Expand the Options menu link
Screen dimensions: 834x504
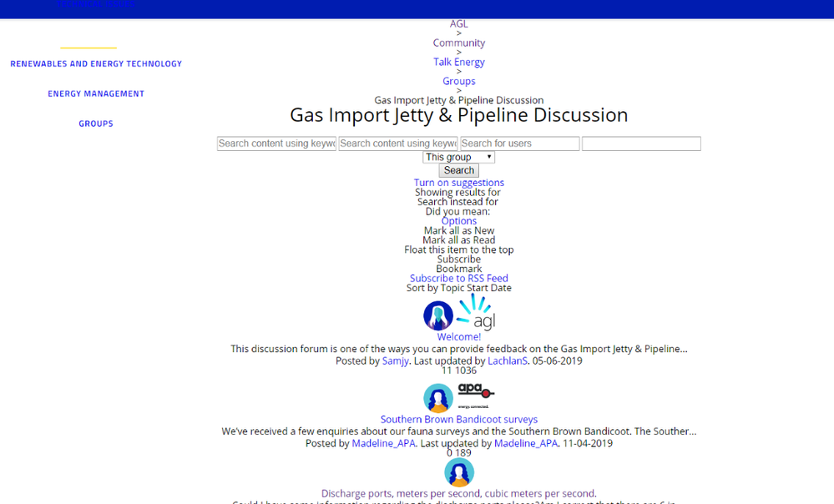(x=458, y=221)
